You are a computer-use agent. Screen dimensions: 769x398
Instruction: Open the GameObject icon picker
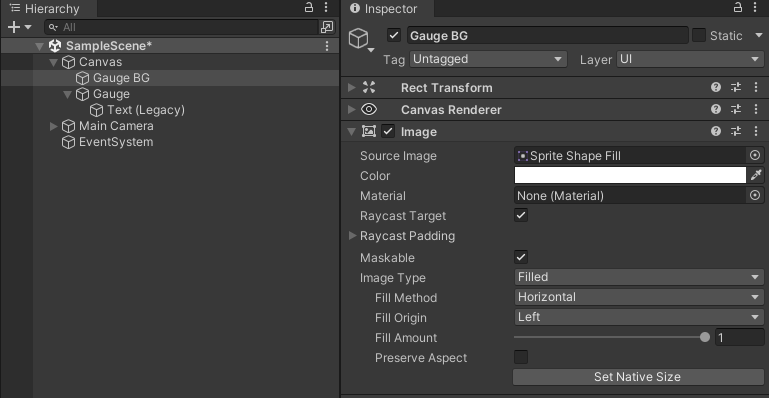point(362,39)
